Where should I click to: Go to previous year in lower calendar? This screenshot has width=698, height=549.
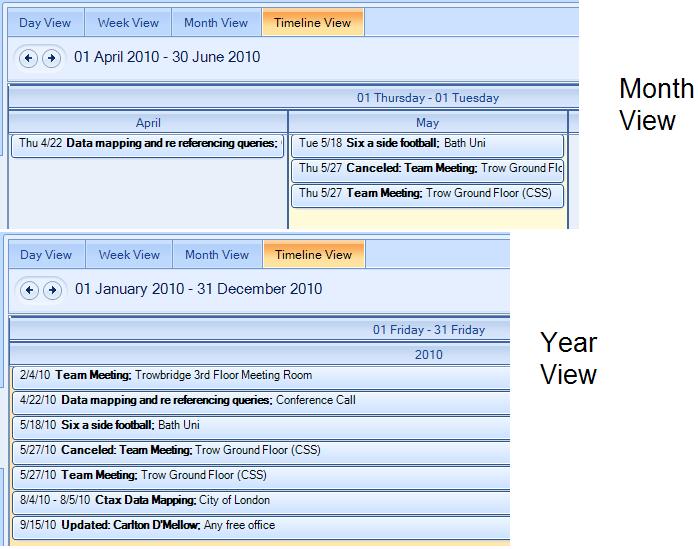[x=29, y=290]
